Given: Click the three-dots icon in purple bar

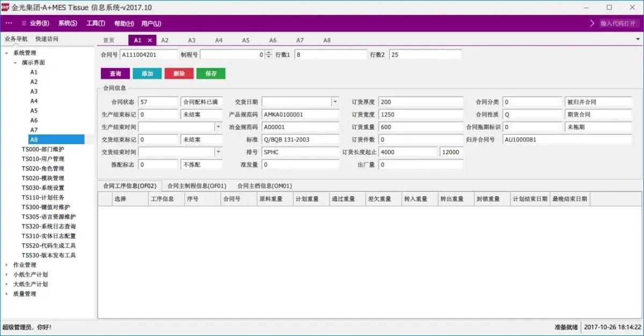Looking at the screenshot, I should (9, 23).
